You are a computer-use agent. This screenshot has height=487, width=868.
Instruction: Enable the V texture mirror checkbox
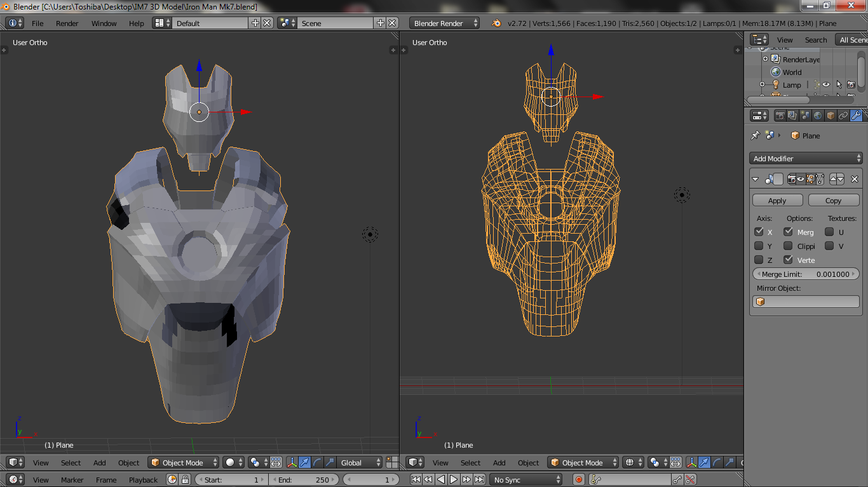tap(829, 246)
